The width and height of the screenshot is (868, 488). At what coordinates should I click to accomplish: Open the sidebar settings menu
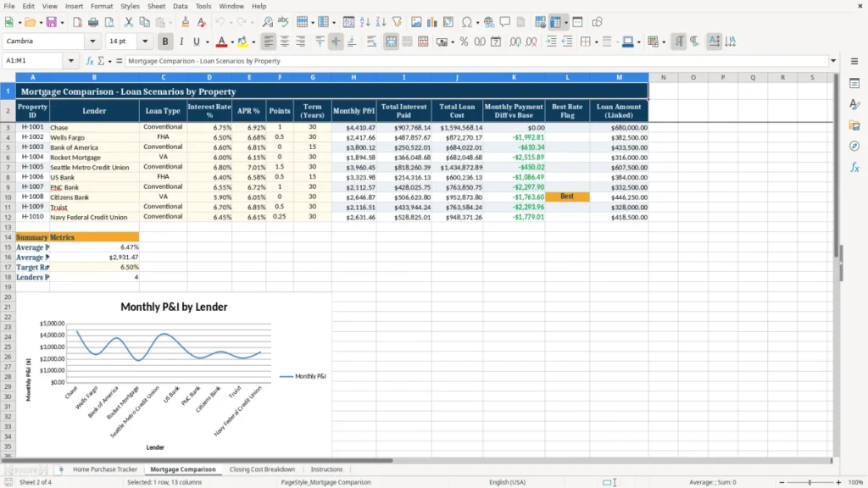(x=854, y=61)
